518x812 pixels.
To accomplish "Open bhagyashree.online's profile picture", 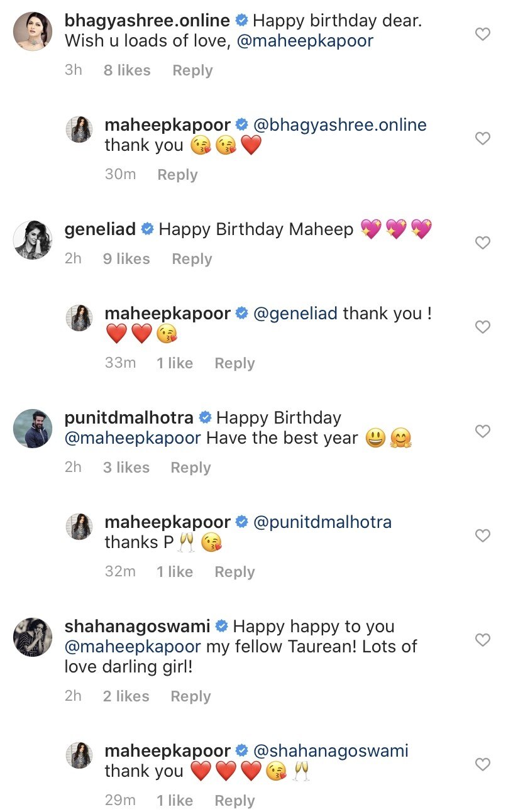I will 32,31.
